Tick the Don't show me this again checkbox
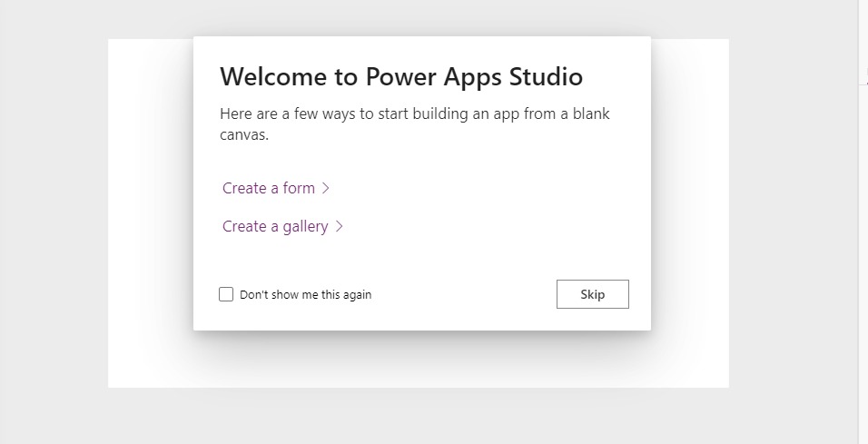868x444 pixels. click(x=226, y=294)
